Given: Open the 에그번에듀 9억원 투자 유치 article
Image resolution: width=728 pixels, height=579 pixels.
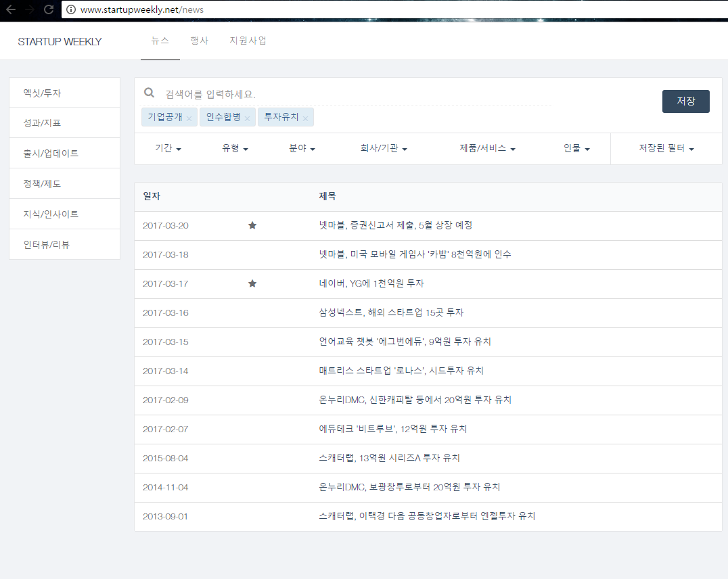Looking at the screenshot, I should pos(405,342).
